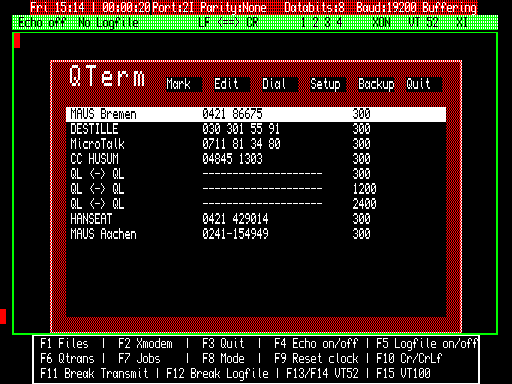Screen dimensions: 512x384
Task: Click XON status indicator
Action: (x=381, y=23)
